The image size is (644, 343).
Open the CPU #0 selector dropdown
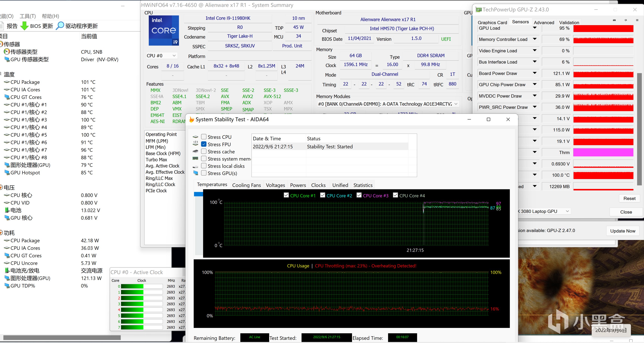162,56
